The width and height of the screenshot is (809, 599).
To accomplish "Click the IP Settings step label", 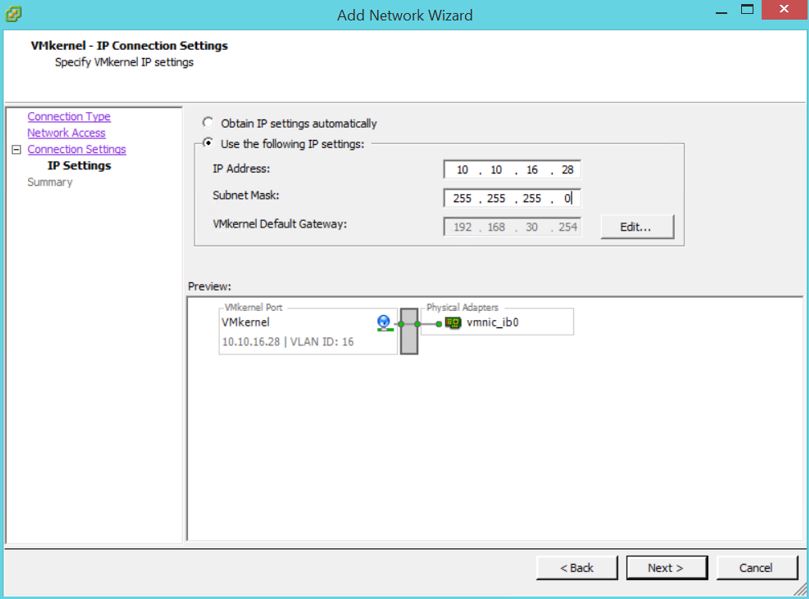I will click(79, 166).
